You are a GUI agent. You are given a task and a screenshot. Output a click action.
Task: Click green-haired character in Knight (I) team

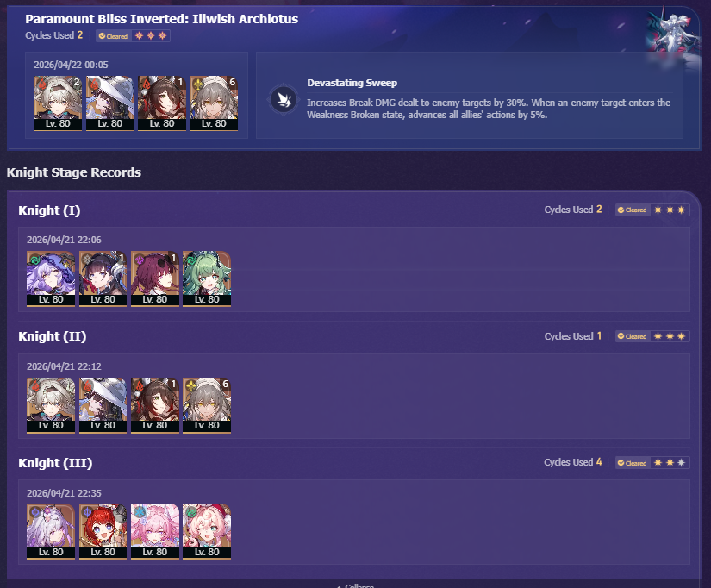(207, 279)
